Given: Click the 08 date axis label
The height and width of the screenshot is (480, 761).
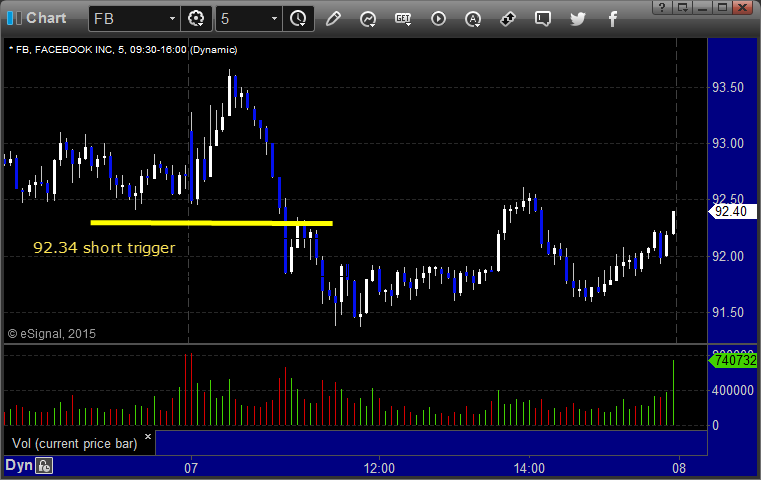Looking at the screenshot, I should pos(679,468).
